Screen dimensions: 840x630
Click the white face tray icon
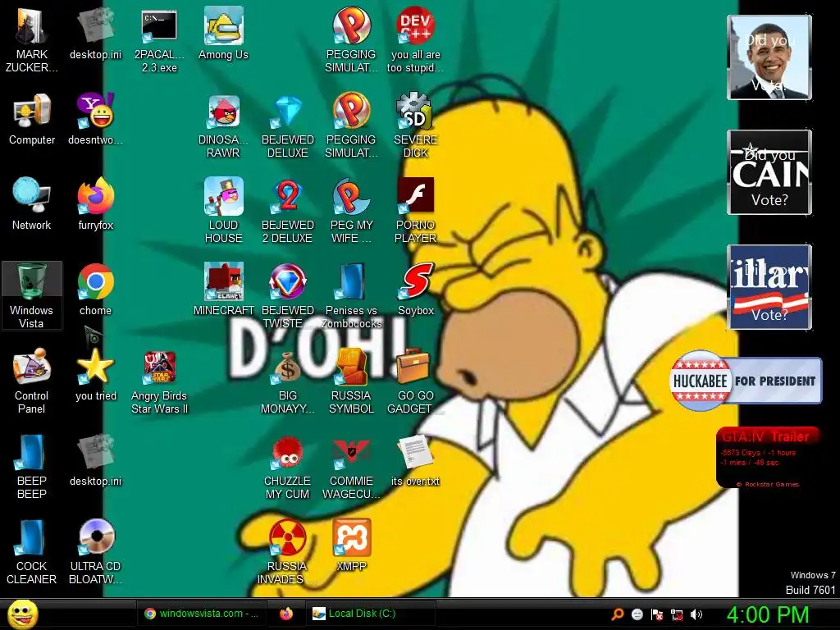(x=637, y=614)
